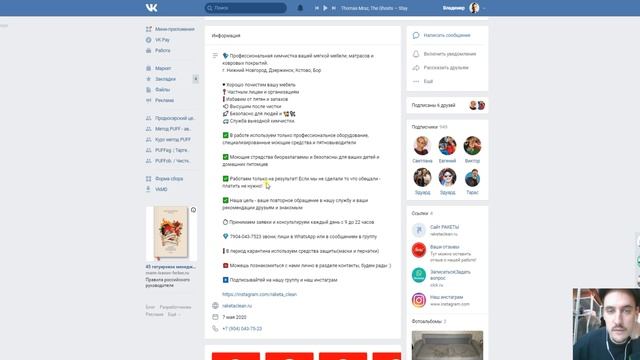The width and height of the screenshot is (640, 360).
Task: Open Файлы in the left menu
Action: (162, 89)
